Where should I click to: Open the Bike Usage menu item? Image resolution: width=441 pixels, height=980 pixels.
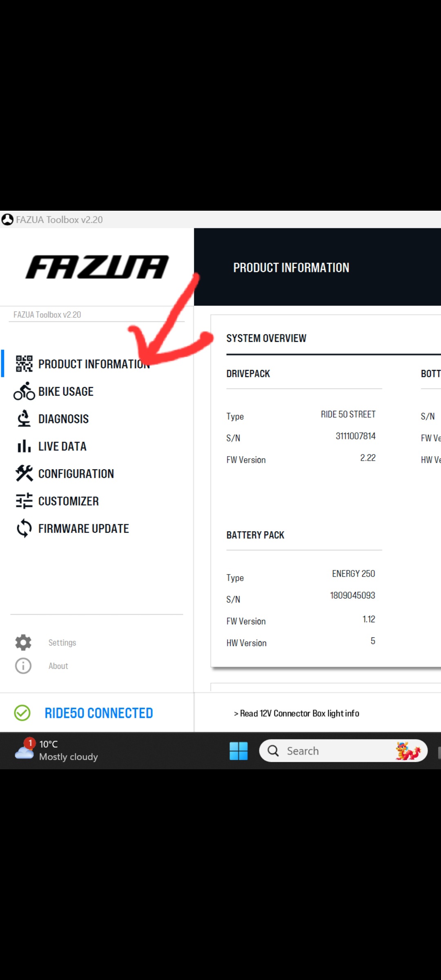click(x=66, y=392)
